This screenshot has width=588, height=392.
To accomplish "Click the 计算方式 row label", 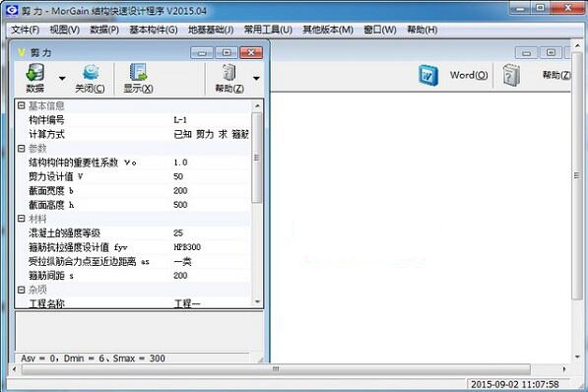I will (46, 134).
